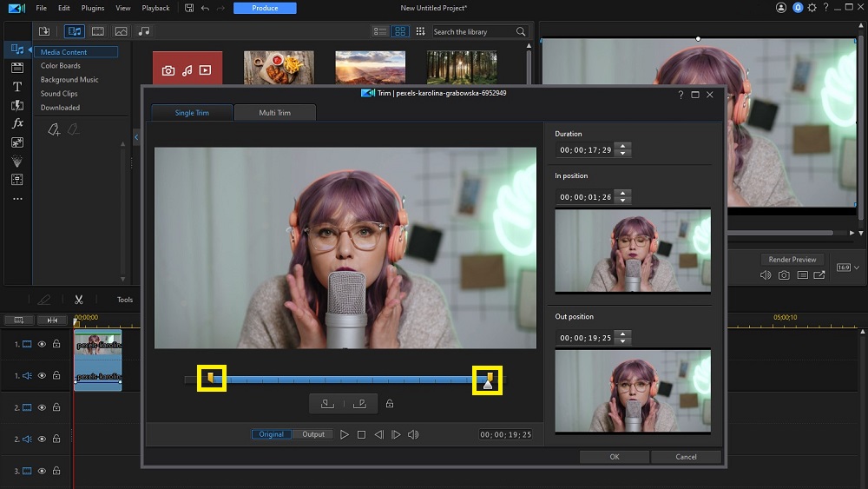Image resolution: width=868 pixels, height=489 pixels.
Task: Show all media filter button
Action: (74, 31)
